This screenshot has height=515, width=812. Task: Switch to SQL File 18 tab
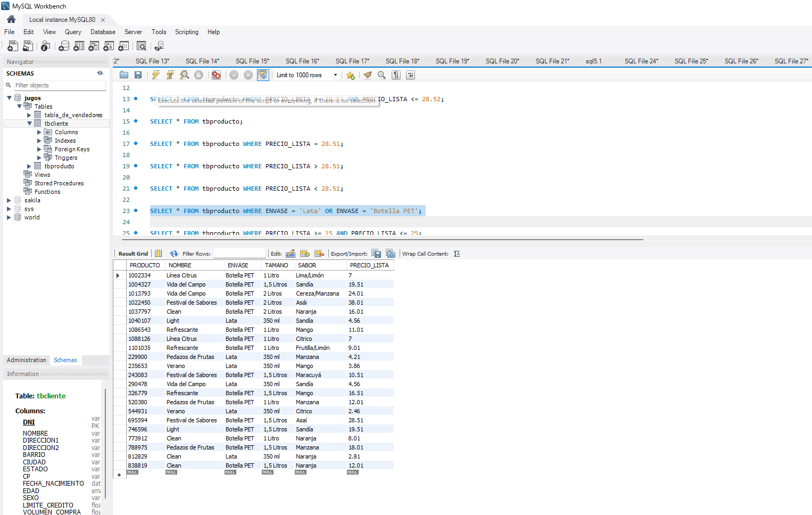402,61
